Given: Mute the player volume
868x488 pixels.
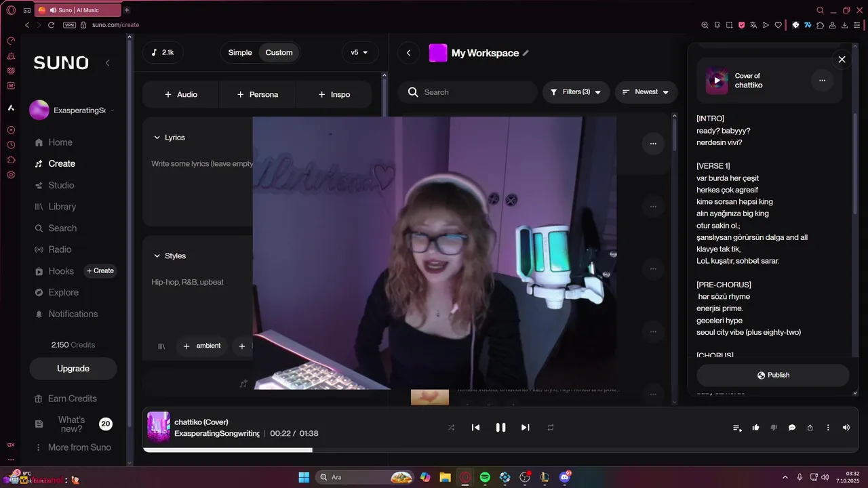Looking at the screenshot, I should click(846, 428).
